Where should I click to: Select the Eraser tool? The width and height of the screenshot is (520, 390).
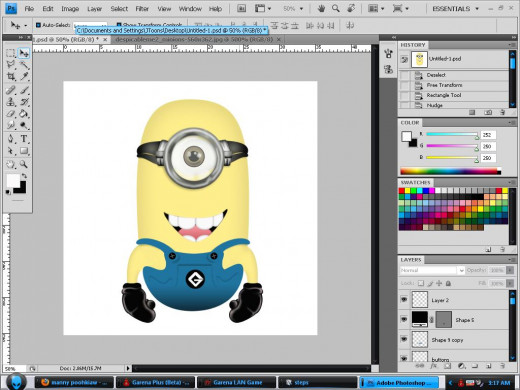pyautogui.click(x=11, y=114)
